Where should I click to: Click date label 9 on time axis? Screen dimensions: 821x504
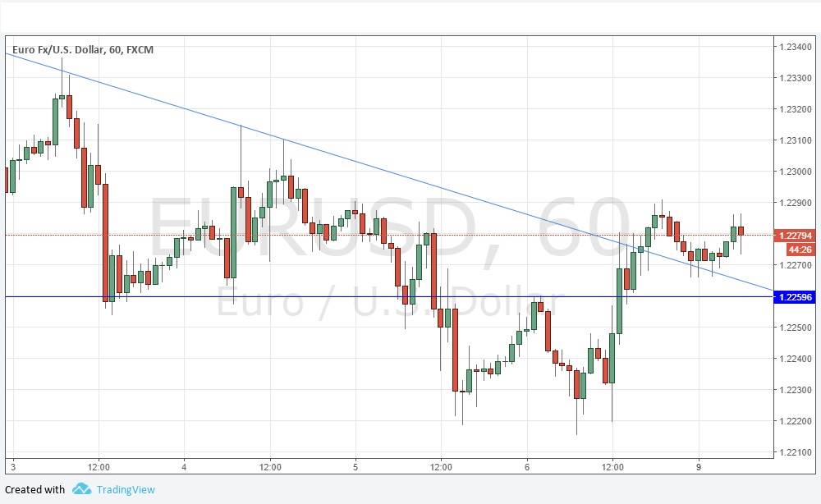point(699,467)
